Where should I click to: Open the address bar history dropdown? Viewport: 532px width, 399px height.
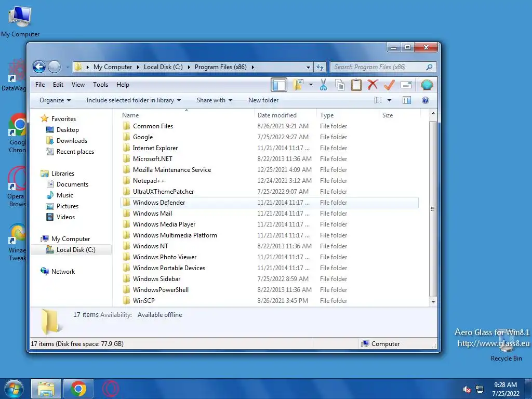308,67
